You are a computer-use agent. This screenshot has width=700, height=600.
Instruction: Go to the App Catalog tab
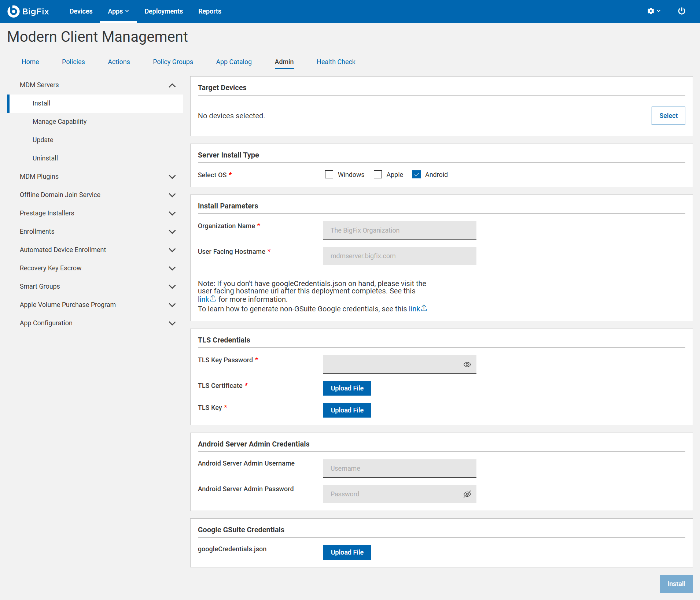233,62
